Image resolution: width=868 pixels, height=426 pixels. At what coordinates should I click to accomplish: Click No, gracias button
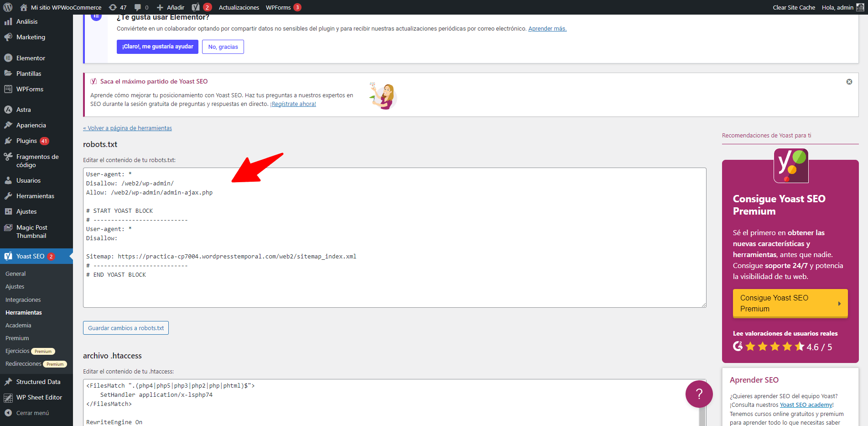coord(223,47)
